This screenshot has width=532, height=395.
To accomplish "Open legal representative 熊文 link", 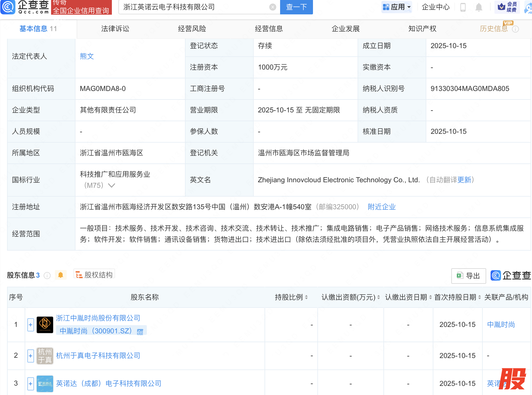I will pos(87,56).
